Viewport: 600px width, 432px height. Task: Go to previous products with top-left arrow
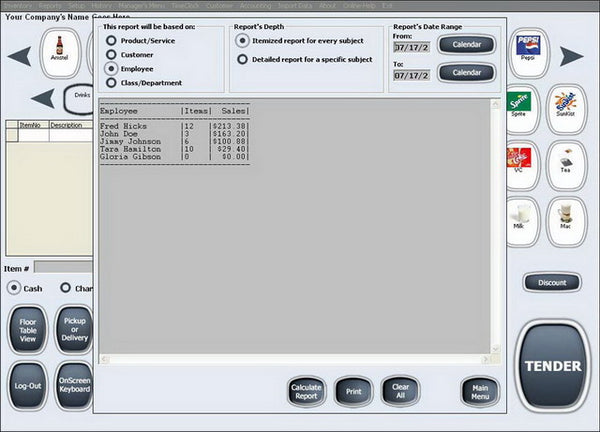tap(20, 56)
